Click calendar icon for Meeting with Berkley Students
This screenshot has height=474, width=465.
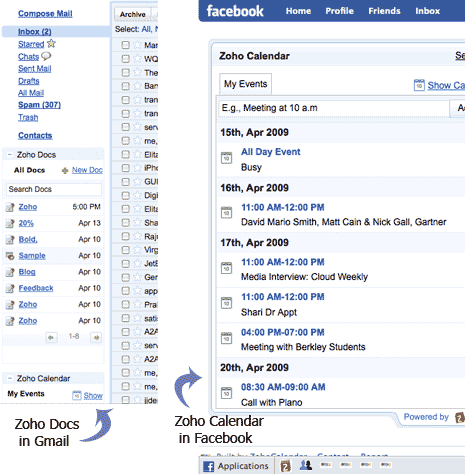click(226, 338)
